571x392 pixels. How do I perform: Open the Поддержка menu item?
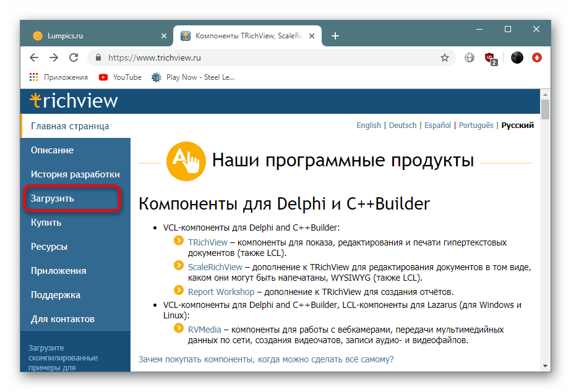[75, 294]
